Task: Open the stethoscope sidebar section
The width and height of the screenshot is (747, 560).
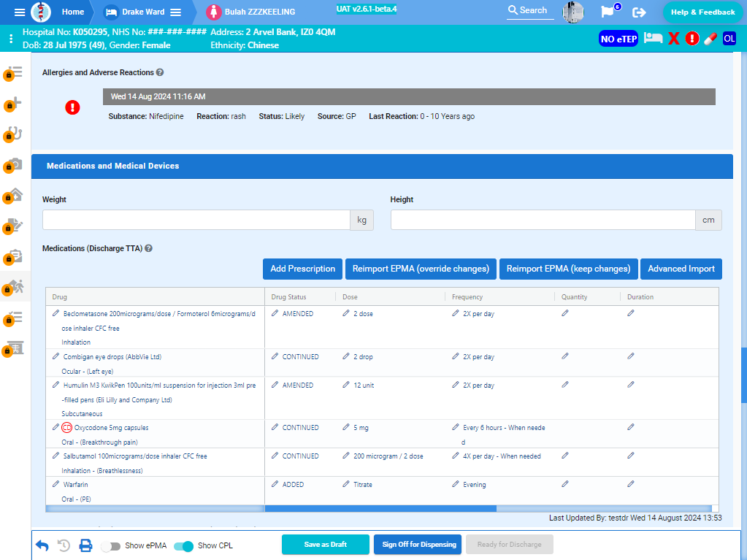Action: click(13, 134)
